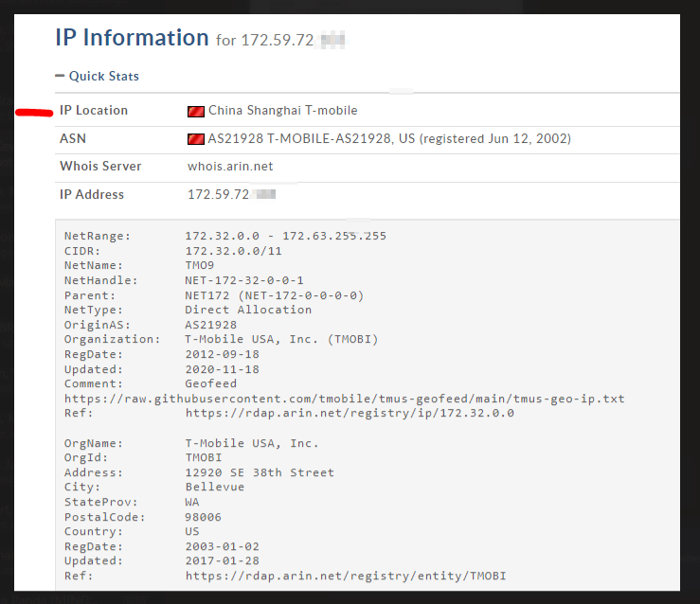The height and width of the screenshot is (604, 700).
Task: Click the whois.arin.net server value
Action: [230, 167]
